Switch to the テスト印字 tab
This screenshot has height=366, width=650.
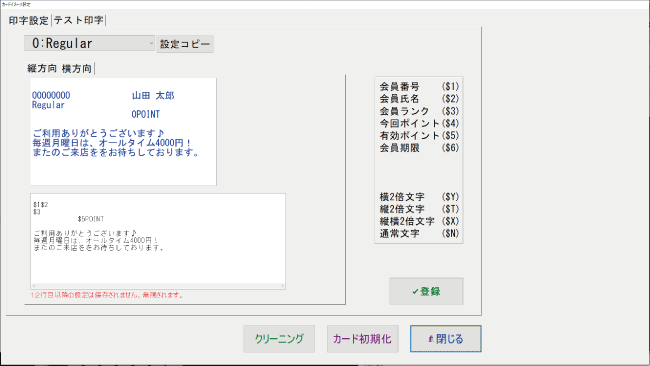coord(78,20)
